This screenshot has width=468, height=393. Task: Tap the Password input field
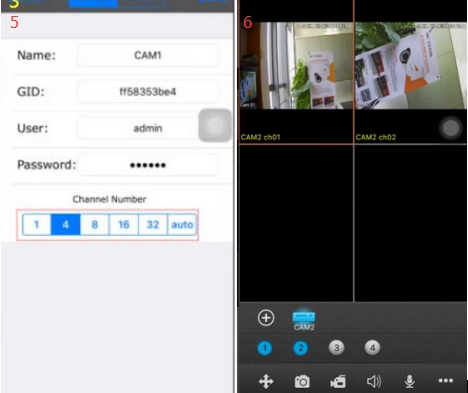[x=148, y=165]
